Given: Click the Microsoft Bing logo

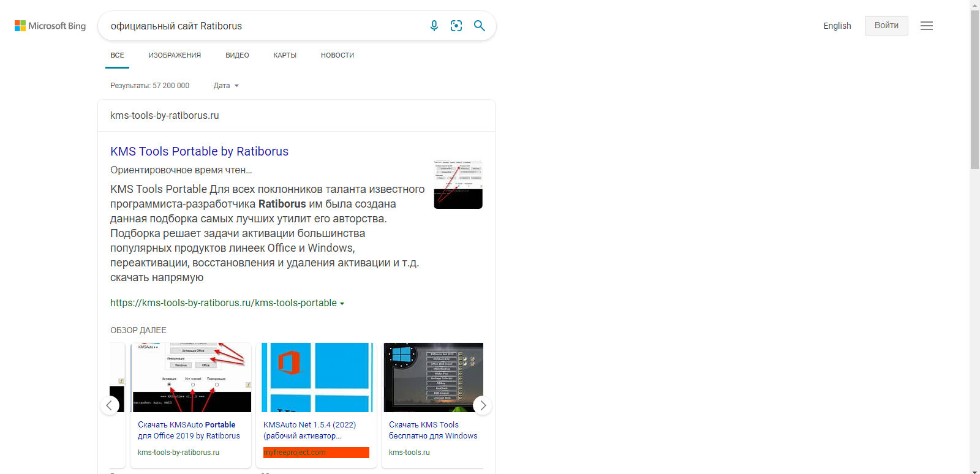Looking at the screenshot, I should tap(50, 26).
